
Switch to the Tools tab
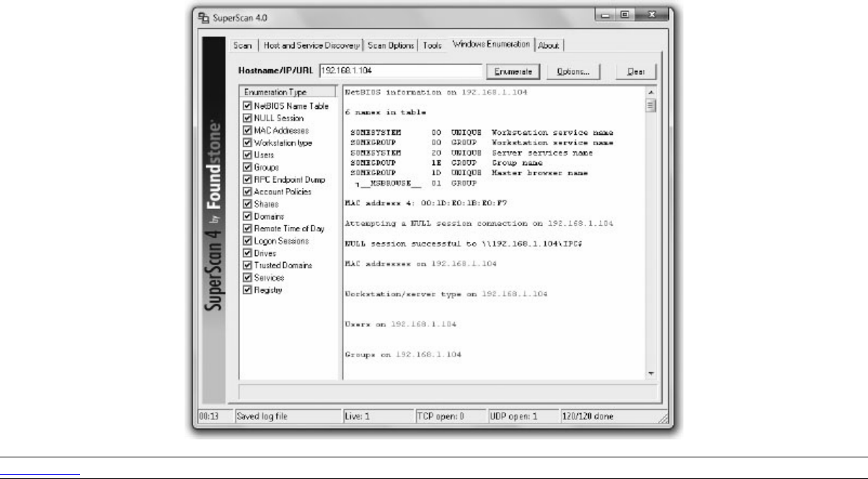click(x=433, y=45)
